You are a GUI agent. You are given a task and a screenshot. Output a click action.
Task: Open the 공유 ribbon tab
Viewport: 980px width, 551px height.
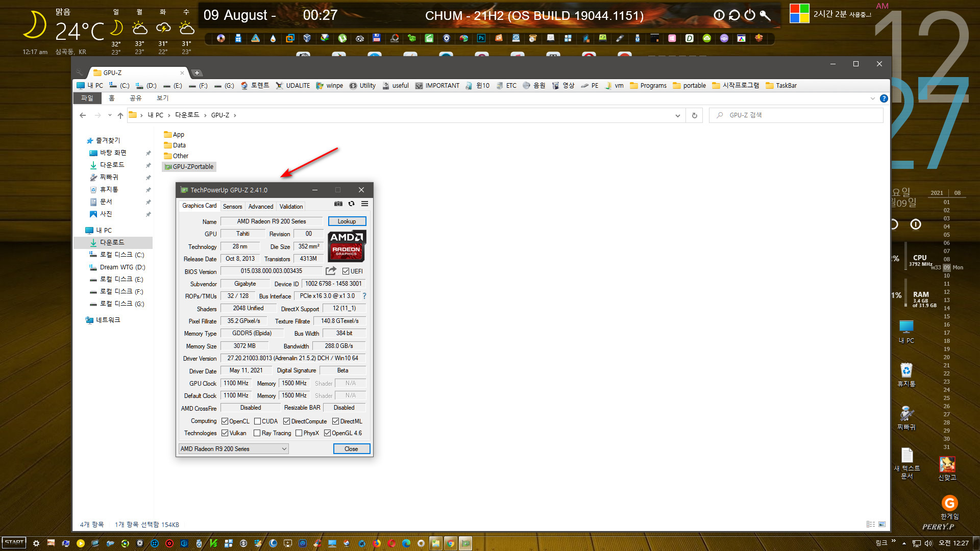[x=135, y=98]
